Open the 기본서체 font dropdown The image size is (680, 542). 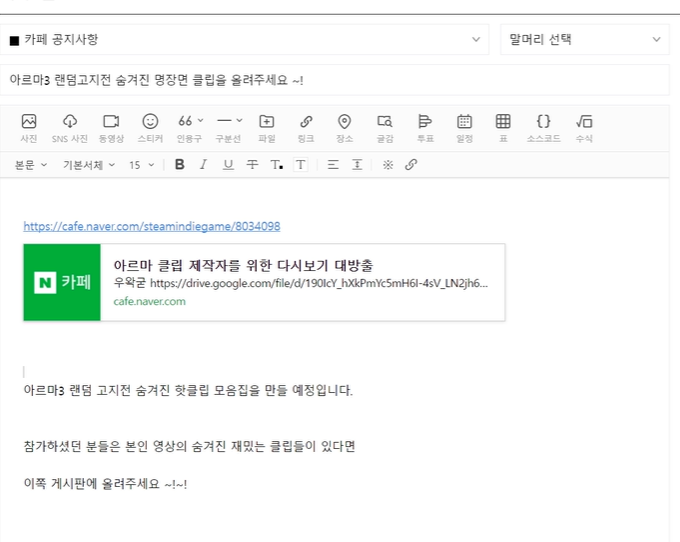pyautogui.click(x=89, y=165)
